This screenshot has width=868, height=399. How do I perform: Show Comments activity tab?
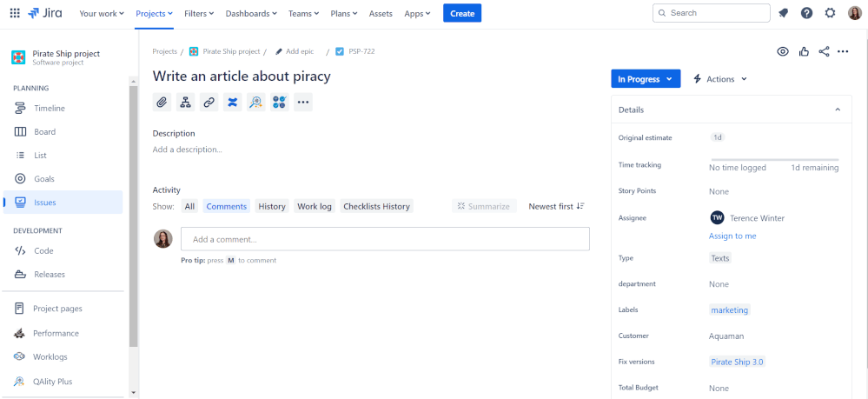point(227,206)
